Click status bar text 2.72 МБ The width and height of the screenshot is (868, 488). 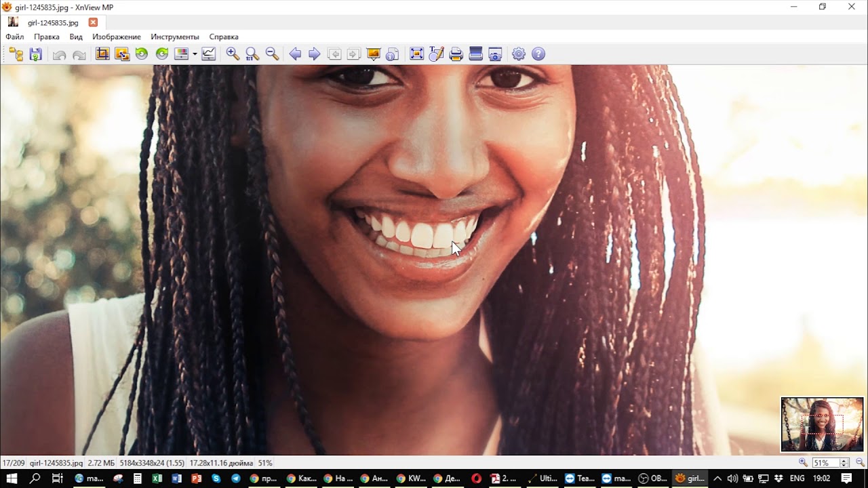pos(101,463)
